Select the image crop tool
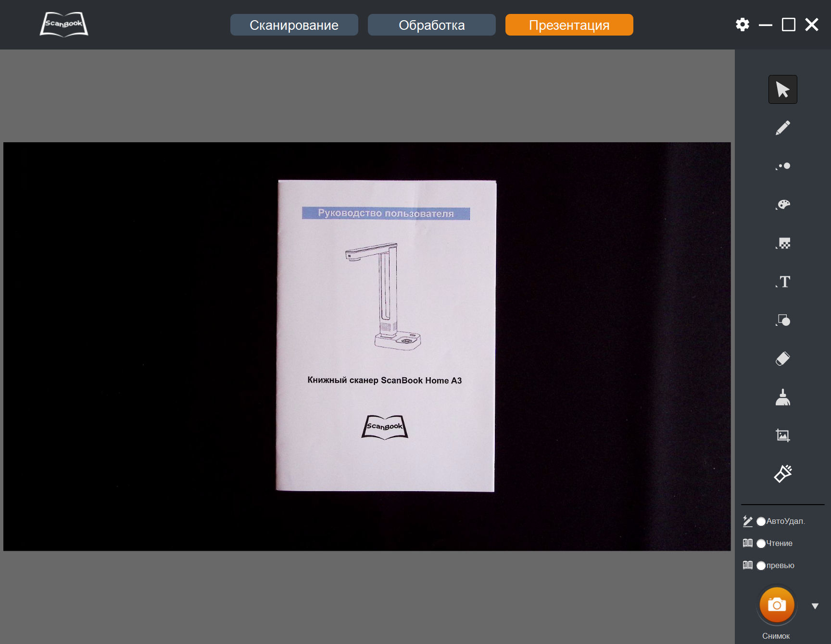Viewport: 831px width, 644px height. [x=782, y=435]
